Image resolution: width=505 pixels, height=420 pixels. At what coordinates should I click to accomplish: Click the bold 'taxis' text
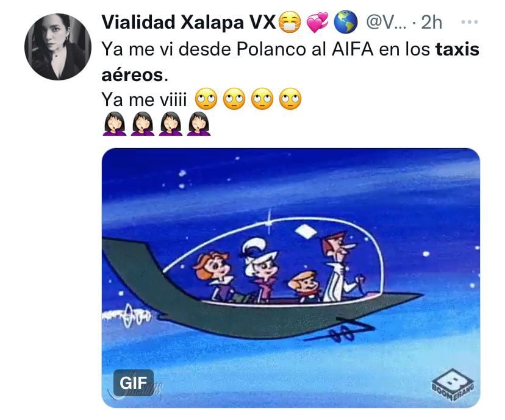pos(457,49)
